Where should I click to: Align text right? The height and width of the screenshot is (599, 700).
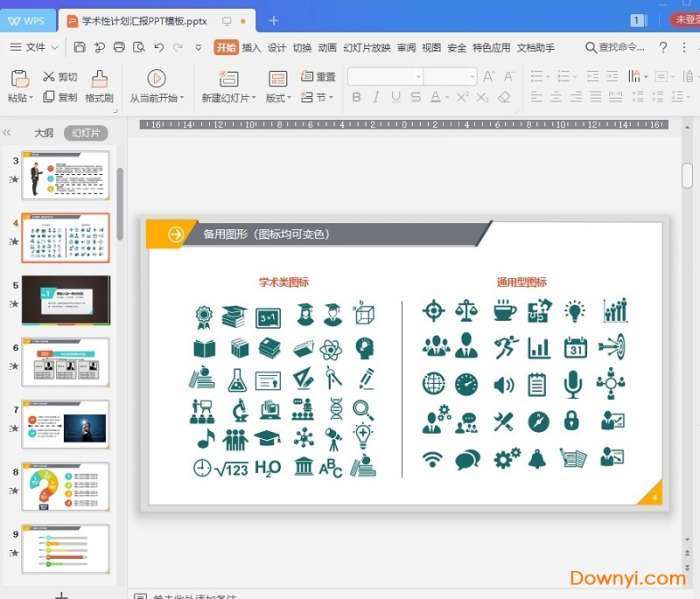[576, 96]
